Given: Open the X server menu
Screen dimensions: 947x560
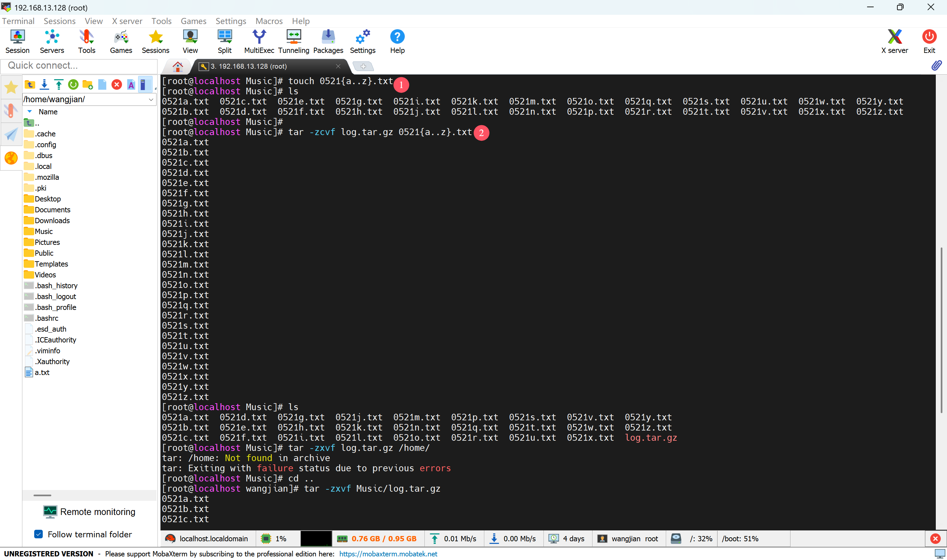Looking at the screenshot, I should [127, 21].
